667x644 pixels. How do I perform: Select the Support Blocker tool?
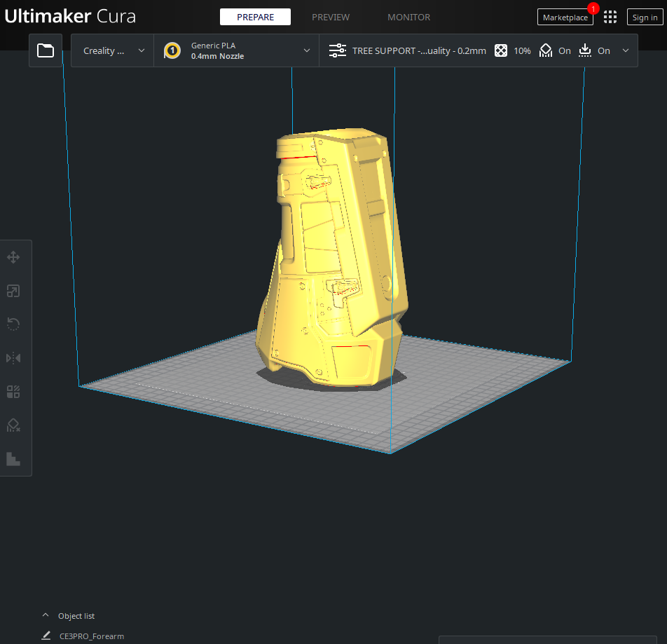pyautogui.click(x=13, y=425)
